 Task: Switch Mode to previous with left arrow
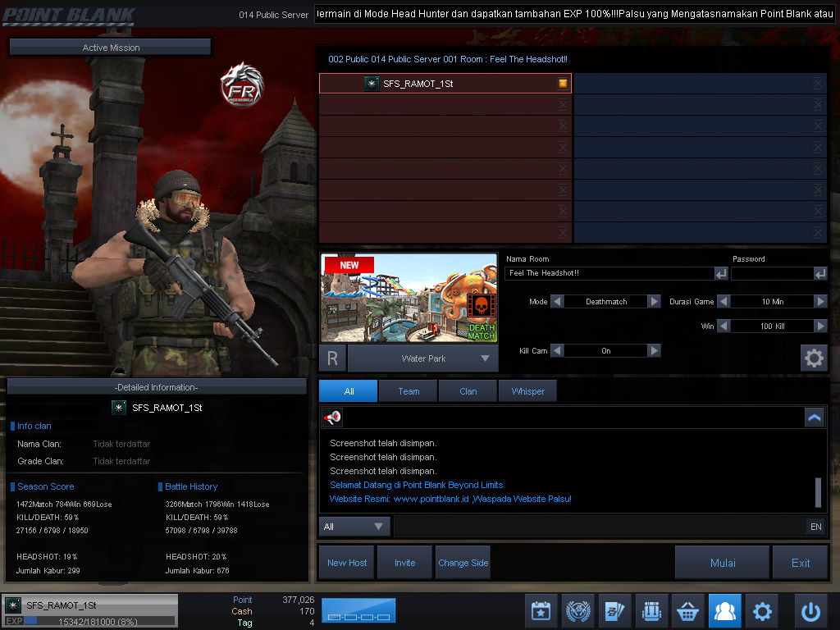pos(557,302)
